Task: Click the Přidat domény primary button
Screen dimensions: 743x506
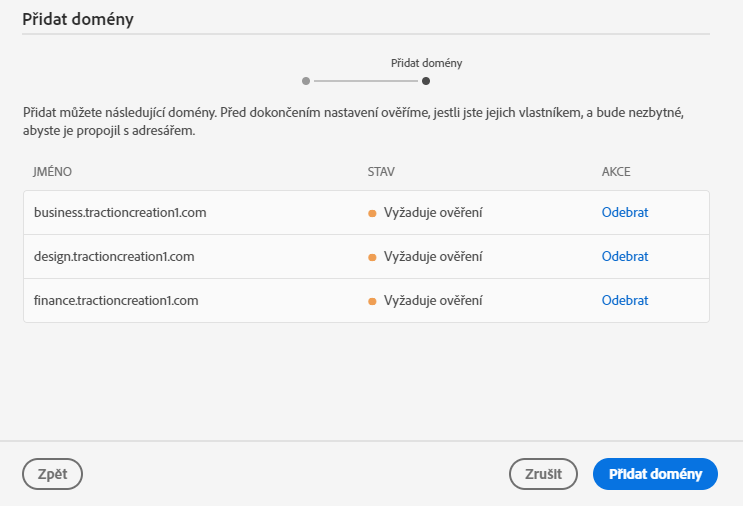Action: [x=655, y=474]
